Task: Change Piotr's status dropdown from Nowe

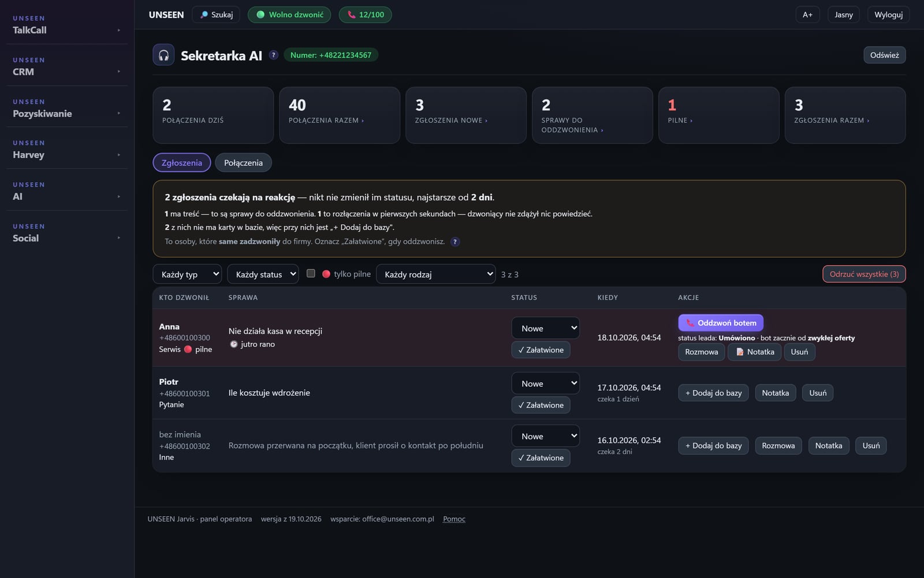Action: (x=545, y=383)
